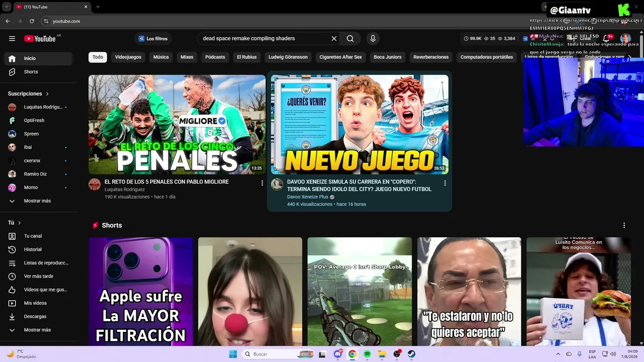The height and width of the screenshot is (362, 644).
Task: Play the Penales video thumbnail
Action: click(x=177, y=125)
